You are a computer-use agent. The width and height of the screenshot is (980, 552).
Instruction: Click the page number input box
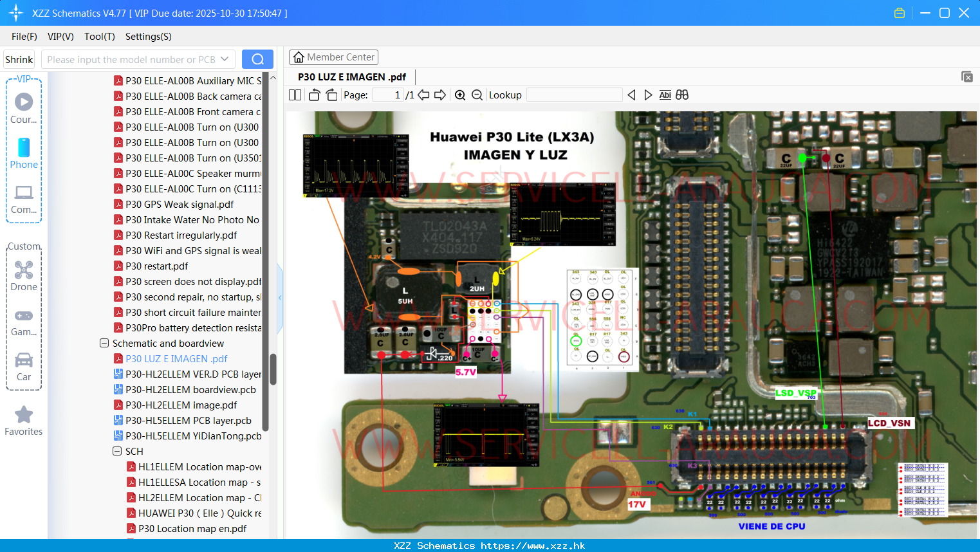388,95
